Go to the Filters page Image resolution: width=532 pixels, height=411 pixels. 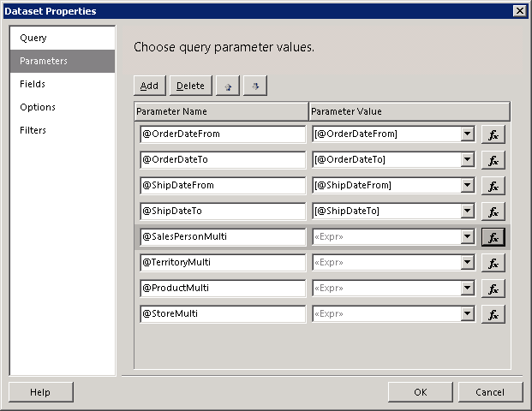tap(33, 130)
